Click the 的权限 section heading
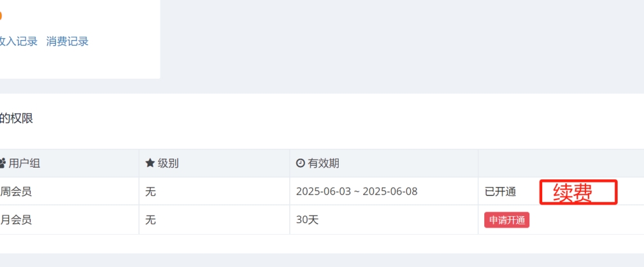 (x=17, y=119)
